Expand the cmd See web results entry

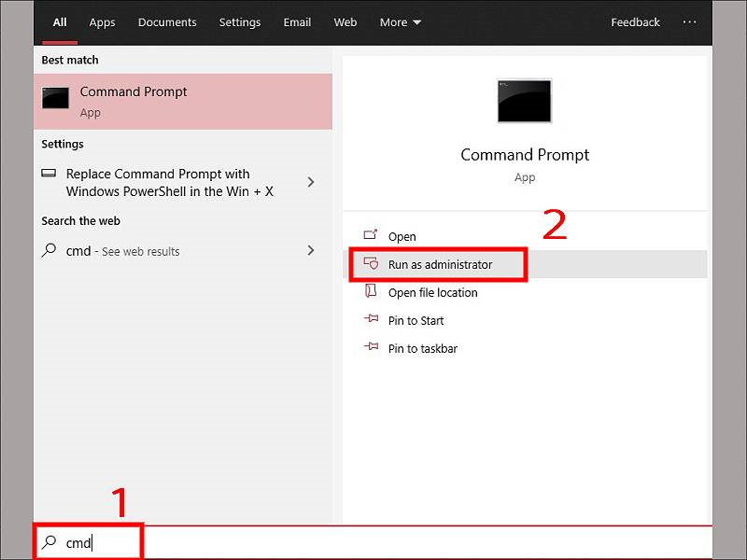[x=311, y=250]
